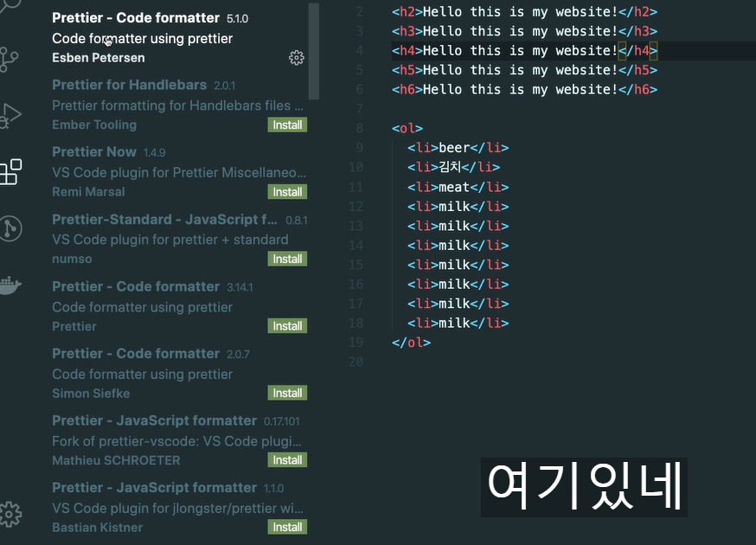Open Prettier-Standard - JavaScript extension title
Screen dimensions: 756x545
[x=164, y=220]
